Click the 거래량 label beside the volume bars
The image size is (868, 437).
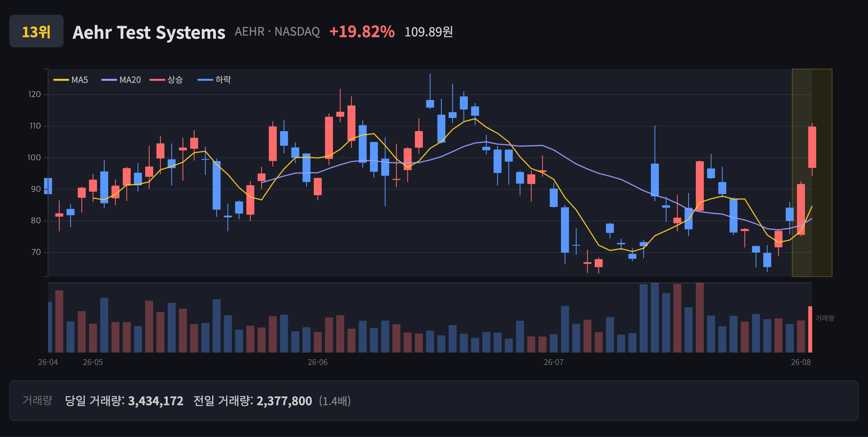tap(825, 318)
